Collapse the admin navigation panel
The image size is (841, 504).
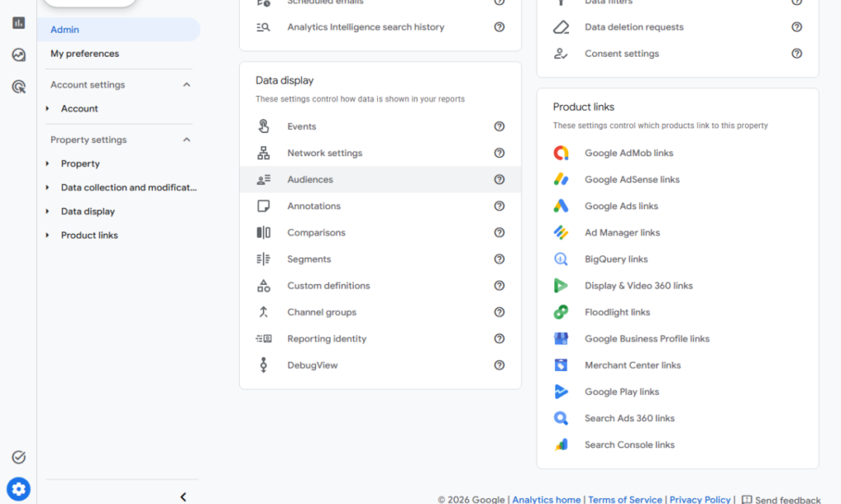click(183, 497)
